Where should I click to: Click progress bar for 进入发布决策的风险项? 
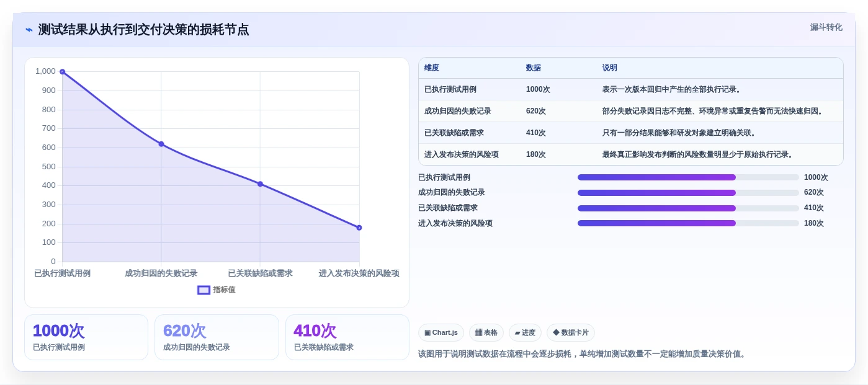point(688,223)
